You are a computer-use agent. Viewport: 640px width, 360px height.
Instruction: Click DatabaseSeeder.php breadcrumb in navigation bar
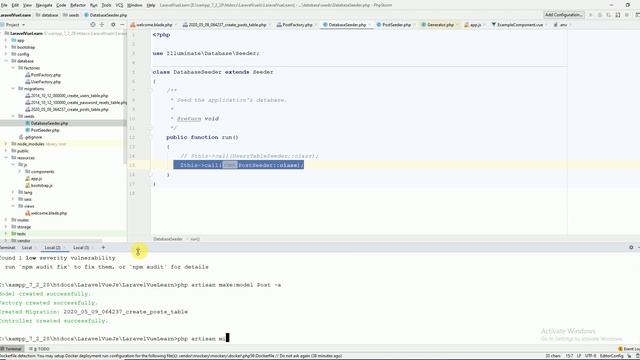106,15
